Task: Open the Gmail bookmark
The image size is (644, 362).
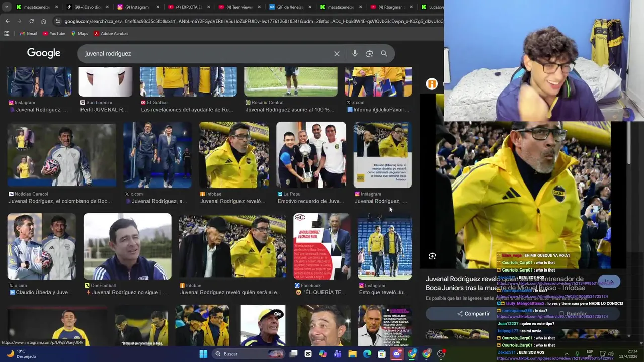Action: pyautogui.click(x=28, y=33)
